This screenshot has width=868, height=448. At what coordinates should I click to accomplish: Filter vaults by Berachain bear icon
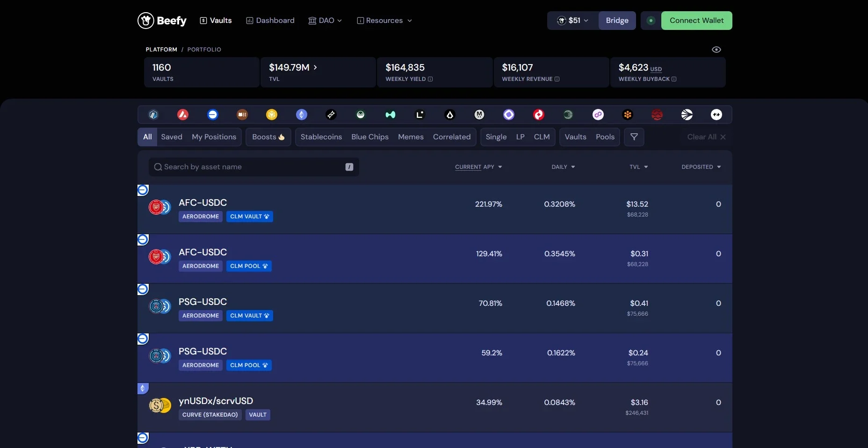coord(242,115)
